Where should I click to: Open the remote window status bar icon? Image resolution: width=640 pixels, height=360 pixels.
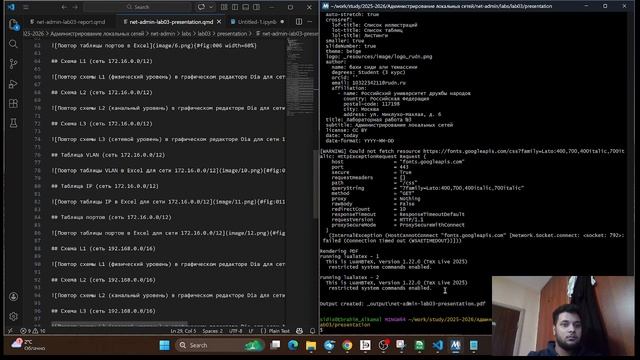click(x=10, y=331)
